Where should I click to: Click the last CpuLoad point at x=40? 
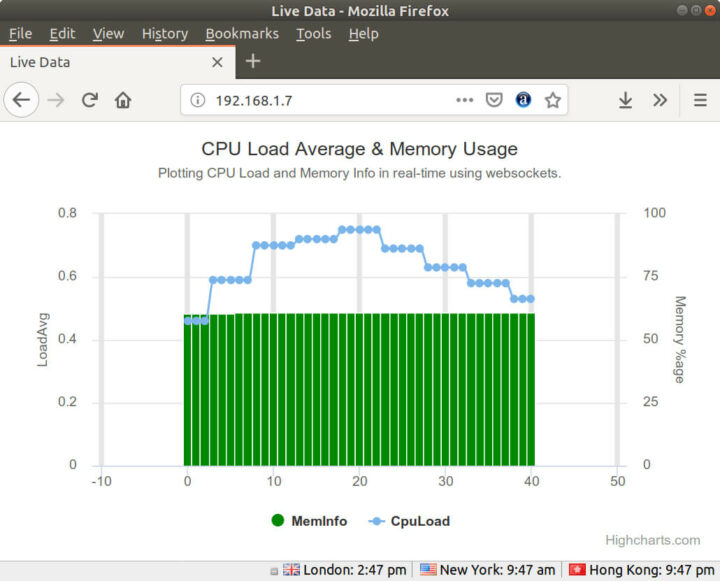point(531,299)
